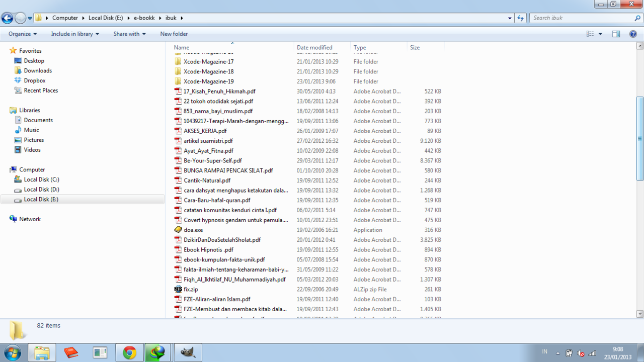Click the New folder button
The height and width of the screenshot is (362, 644).
point(174,34)
